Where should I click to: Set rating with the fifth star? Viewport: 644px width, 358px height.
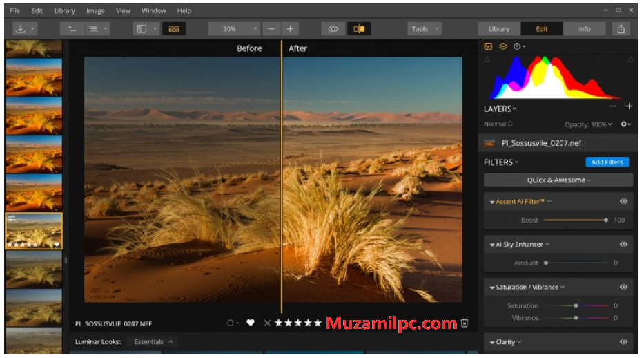pyautogui.click(x=318, y=323)
